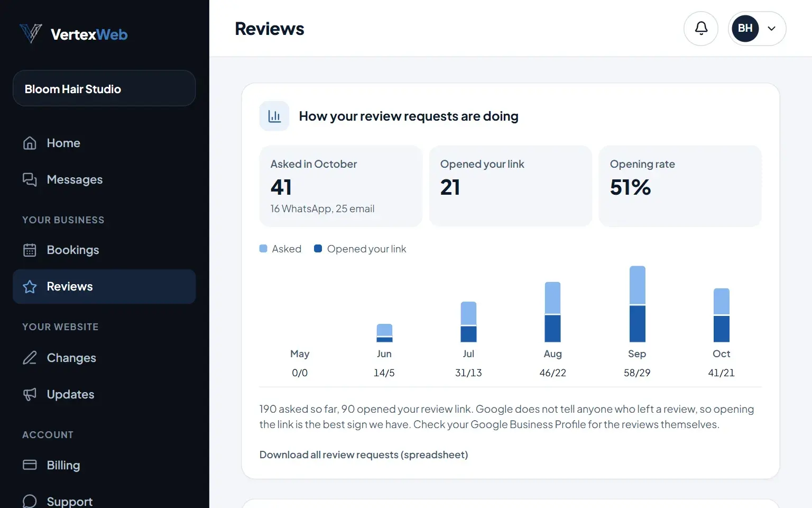This screenshot has height=508, width=812.
Task: Click the Changes pencil icon
Action: pyautogui.click(x=30, y=358)
